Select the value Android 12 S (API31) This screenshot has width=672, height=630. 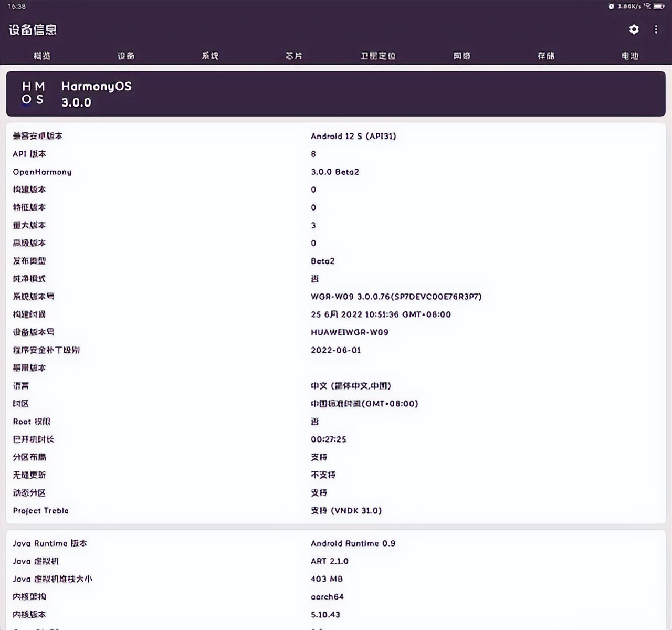pyautogui.click(x=353, y=136)
